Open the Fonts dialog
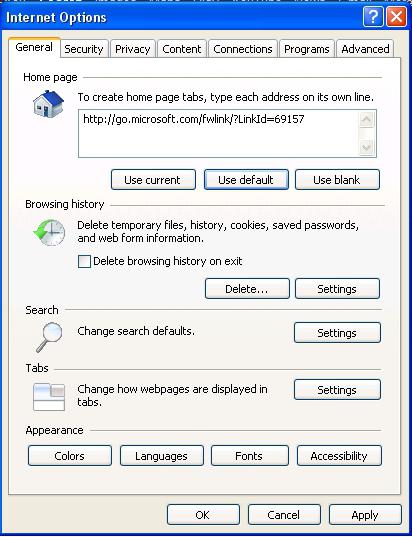Image resolution: width=412 pixels, height=537 pixels. point(249,455)
